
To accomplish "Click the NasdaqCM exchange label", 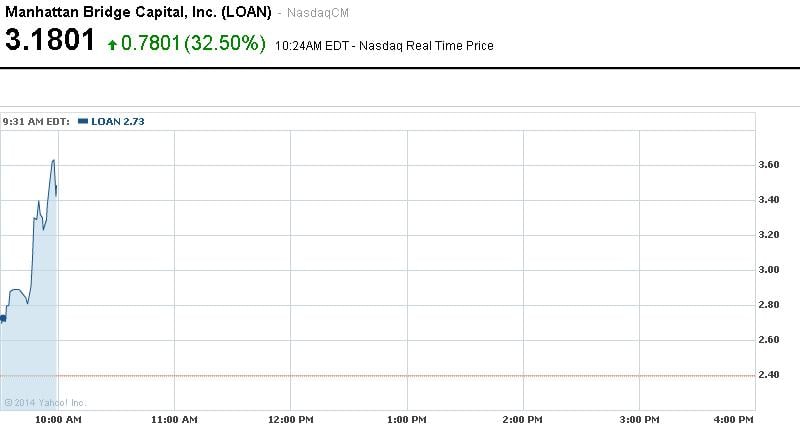I will pos(316,13).
